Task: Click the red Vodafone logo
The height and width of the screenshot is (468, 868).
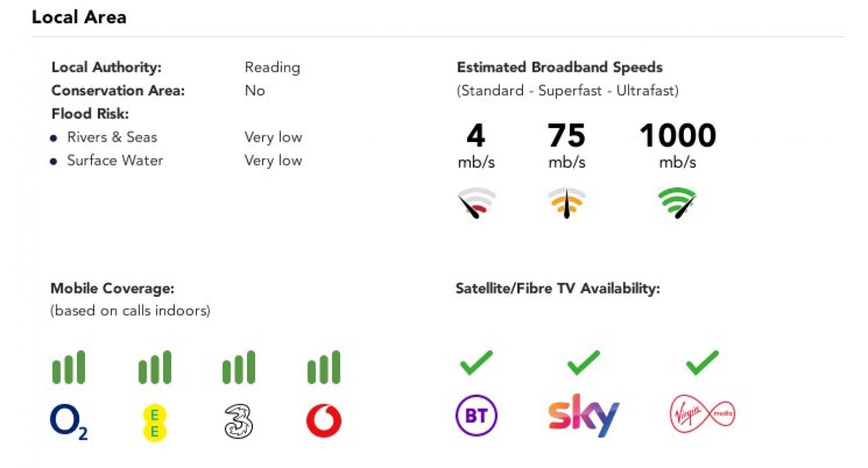Action: click(x=323, y=421)
